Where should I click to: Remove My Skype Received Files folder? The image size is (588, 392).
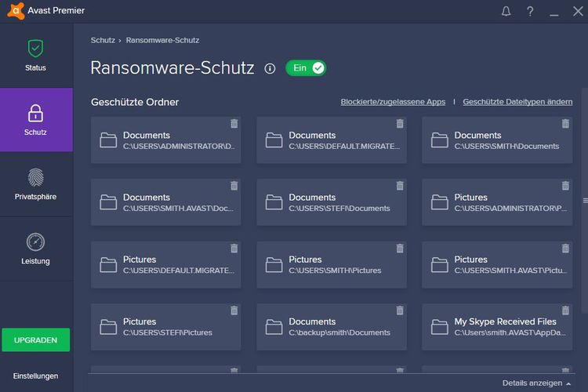[x=565, y=310]
